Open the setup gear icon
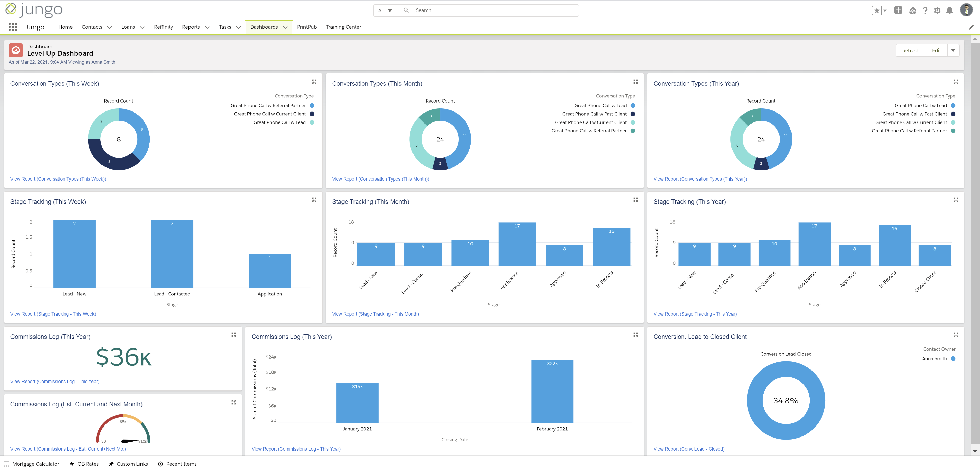Image resolution: width=980 pixels, height=471 pixels. click(x=937, y=11)
